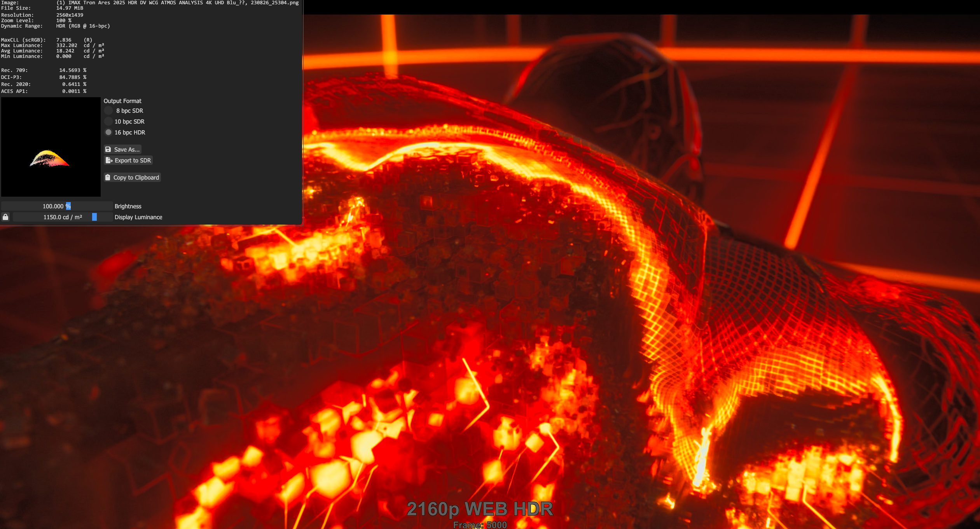Click the Rec. 709 percentage 14.5693 %

click(x=73, y=70)
